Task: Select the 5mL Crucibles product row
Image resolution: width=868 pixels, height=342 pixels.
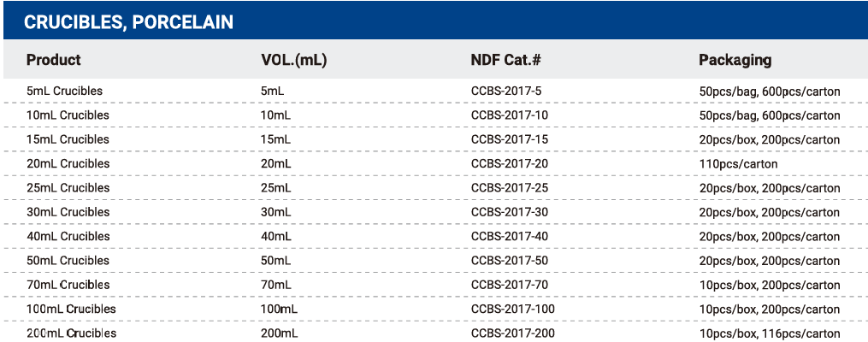Action: pyautogui.click(x=435, y=91)
